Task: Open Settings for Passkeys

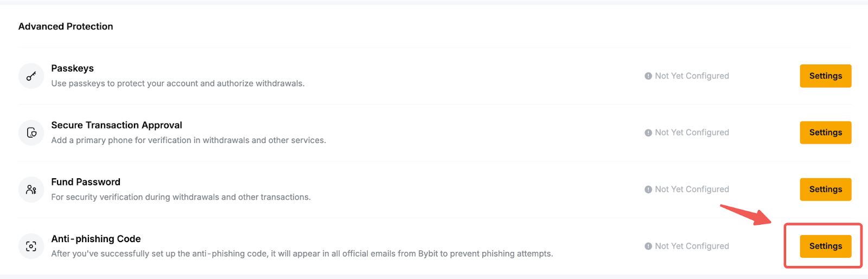Action: tap(825, 76)
